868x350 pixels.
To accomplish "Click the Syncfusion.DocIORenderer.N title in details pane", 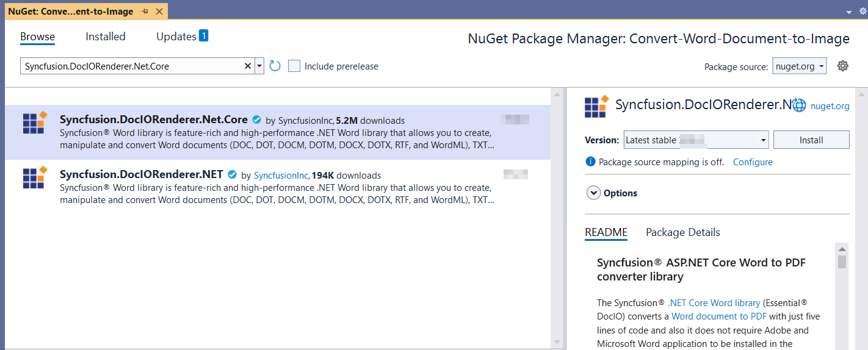I will [703, 105].
